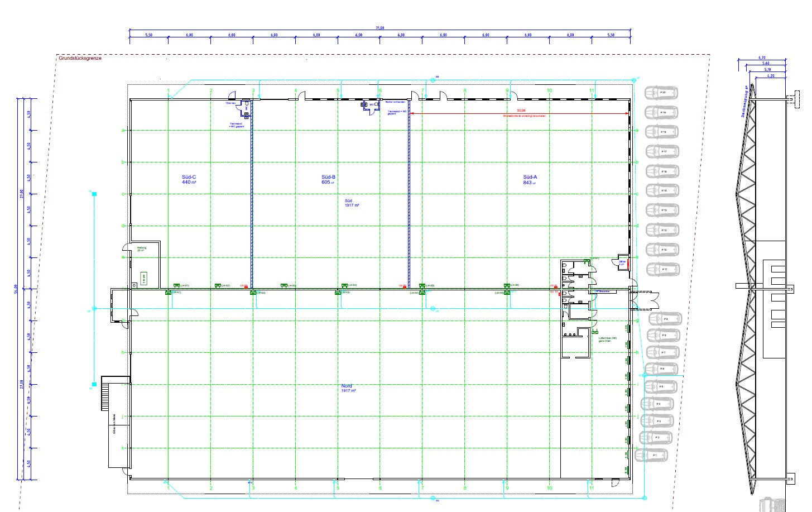Select the green LH-S1 fixture symbol
Viewport: 812px width, 512px height.
pyautogui.click(x=176, y=286)
